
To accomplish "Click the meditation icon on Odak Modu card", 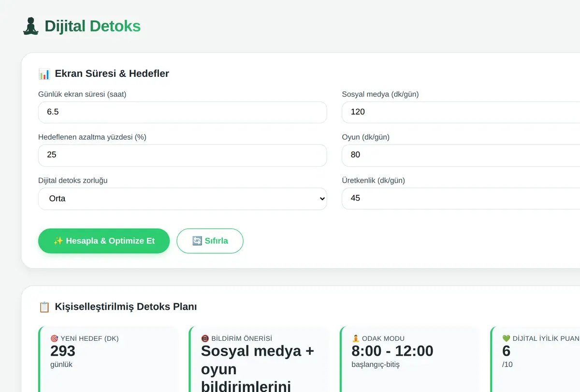I will [356, 338].
